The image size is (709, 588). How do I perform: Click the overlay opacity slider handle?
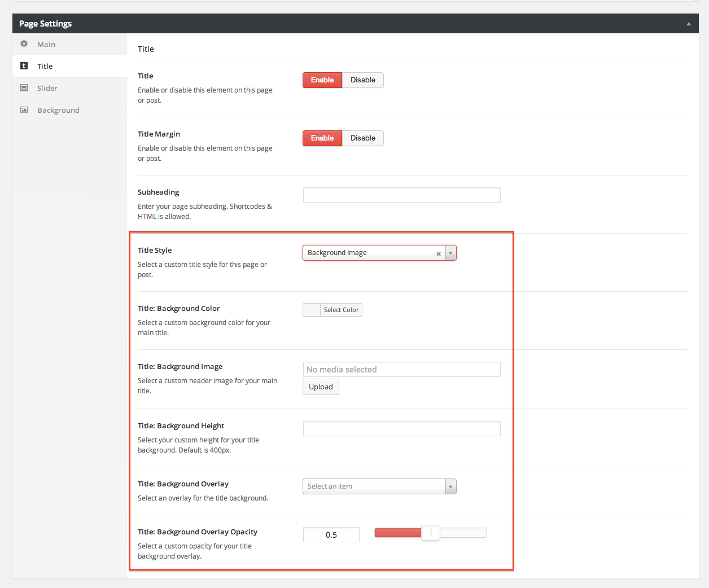point(430,533)
